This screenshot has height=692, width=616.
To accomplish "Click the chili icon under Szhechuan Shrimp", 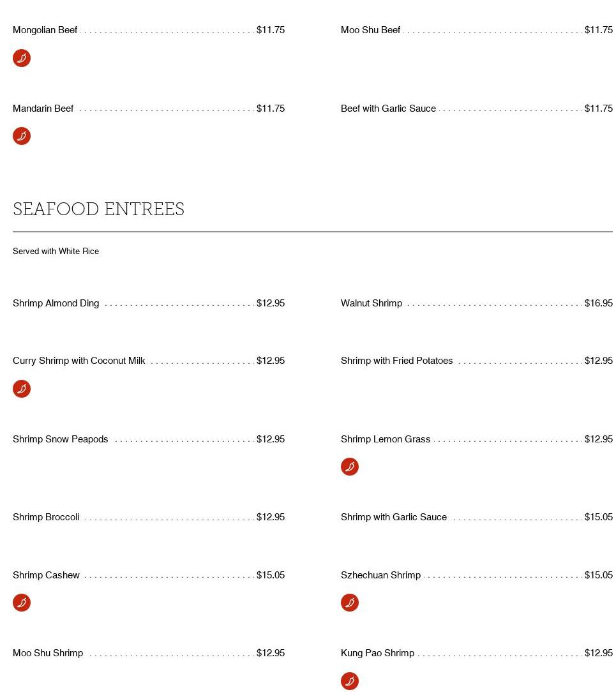I will [350, 603].
